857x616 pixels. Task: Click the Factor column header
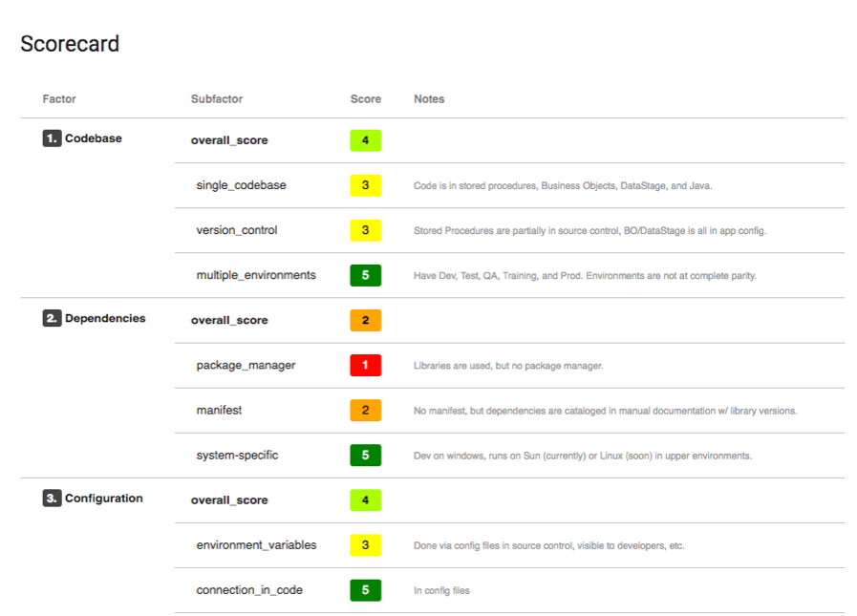point(59,99)
